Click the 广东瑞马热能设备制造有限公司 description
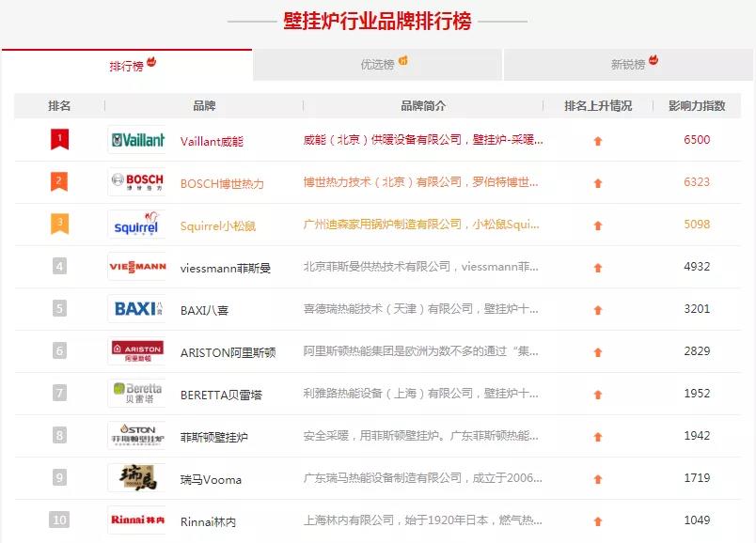This screenshot has height=543, width=756. (x=422, y=478)
